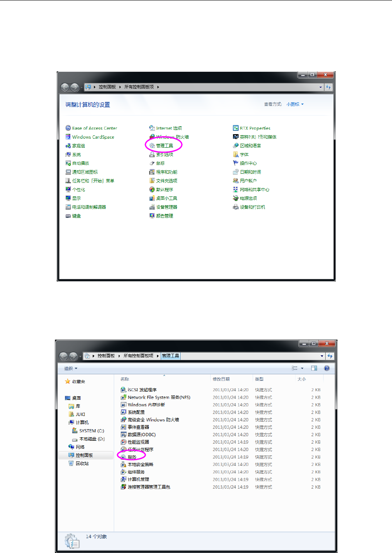Select 网络 in navigation pane

[x=77, y=447]
